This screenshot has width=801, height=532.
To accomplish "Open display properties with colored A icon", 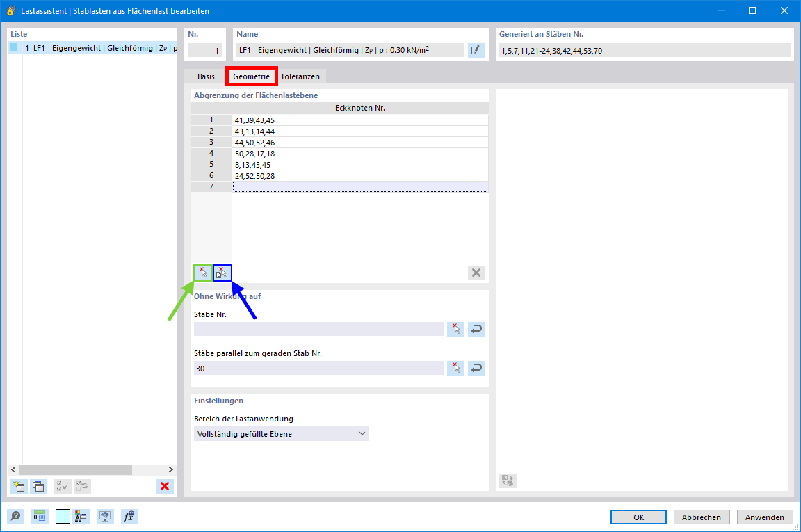I will 81,516.
